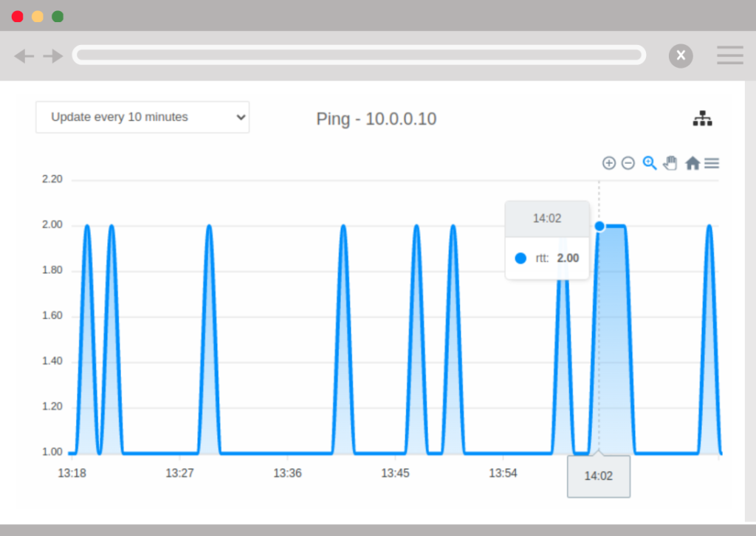Toggle pan mode on the chart
This screenshot has width=756, height=536.
670,162
